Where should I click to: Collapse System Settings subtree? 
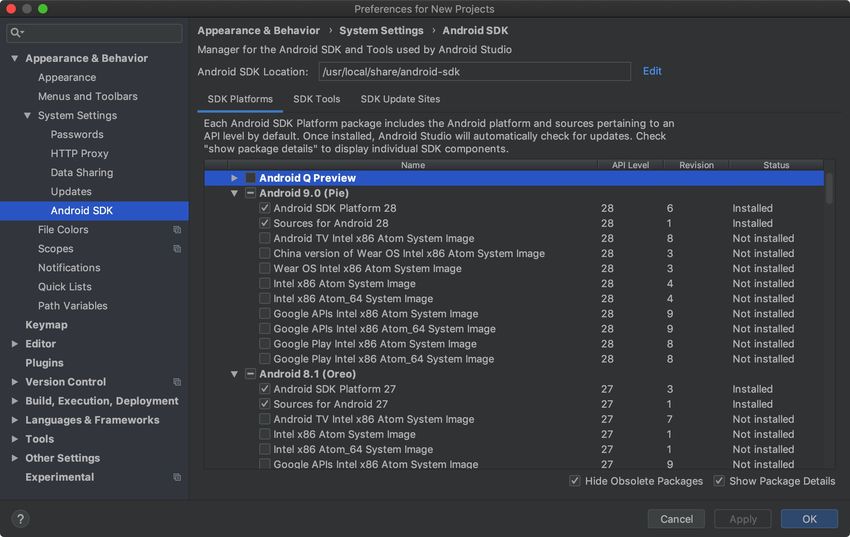pos(28,115)
